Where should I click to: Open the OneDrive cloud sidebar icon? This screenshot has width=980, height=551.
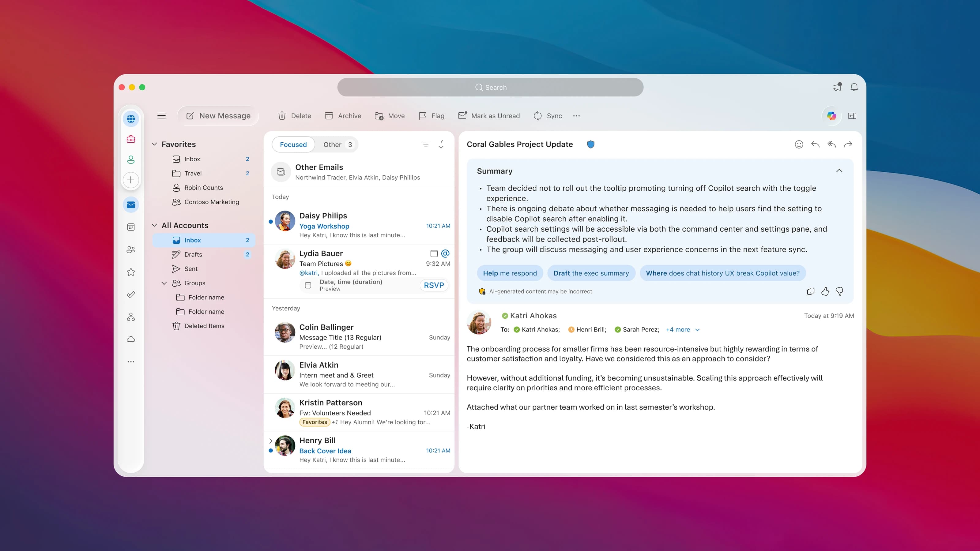[131, 339]
